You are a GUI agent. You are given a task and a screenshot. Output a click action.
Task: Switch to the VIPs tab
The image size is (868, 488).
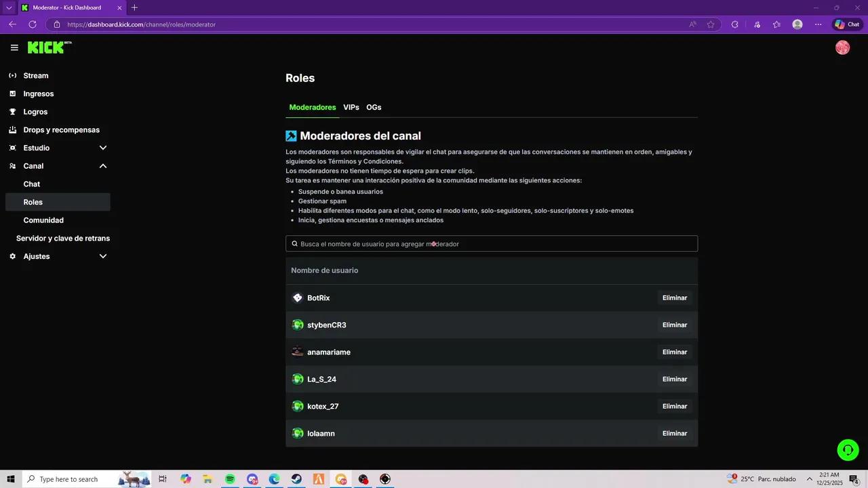[x=351, y=107]
